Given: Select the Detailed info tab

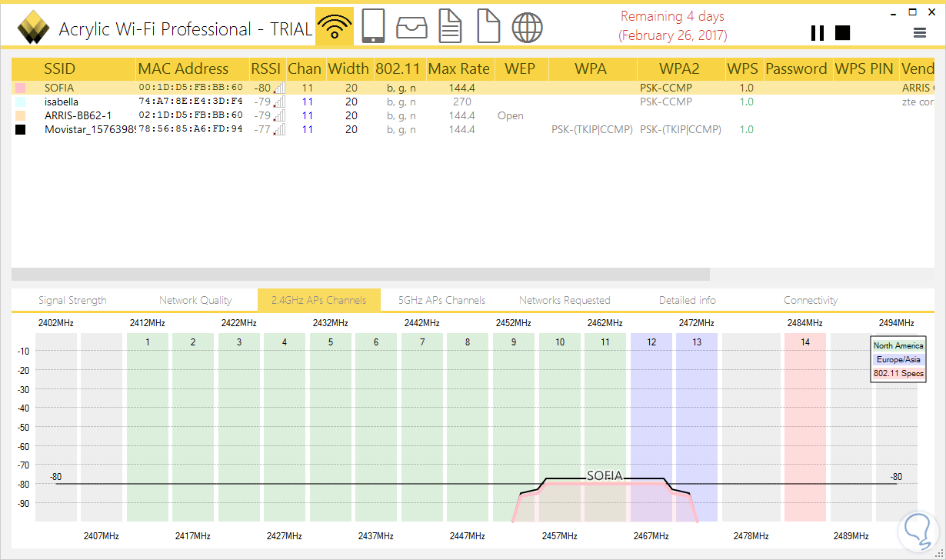Looking at the screenshot, I should (x=688, y=300).
